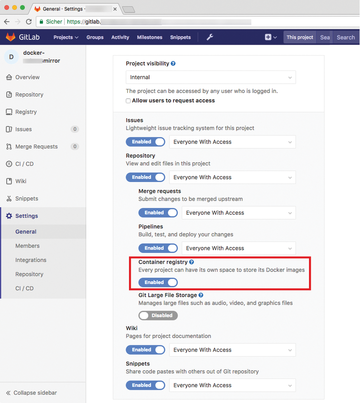The width and height of the screenshot is (360, 403).
Task: Go back with browser back arrow
Action: coord(7,22)
